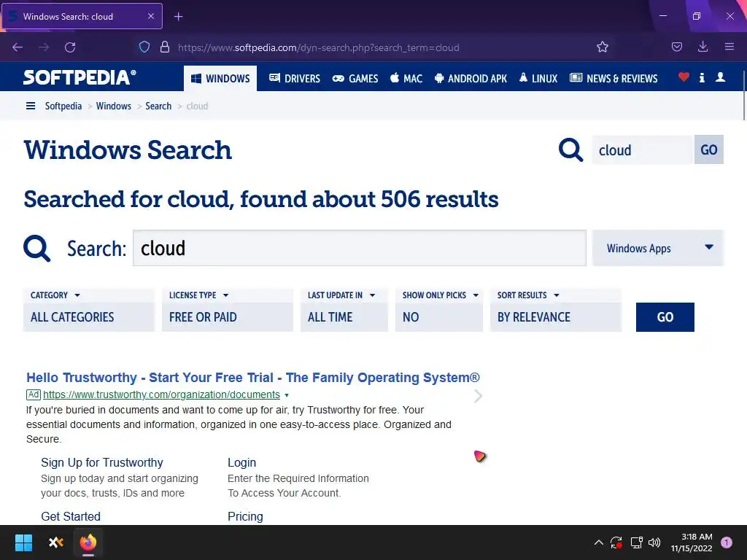Open the ANDROID APK section
The image size is (747, 560).
471,78
